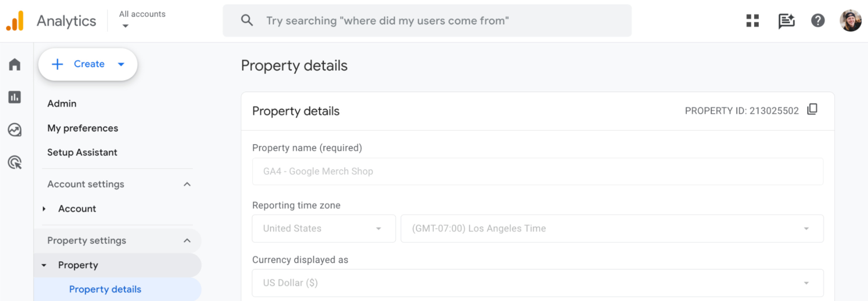868x301 pixels.
Task: Open the Reports bar chart icon
Action: click(x=15, y=97)
